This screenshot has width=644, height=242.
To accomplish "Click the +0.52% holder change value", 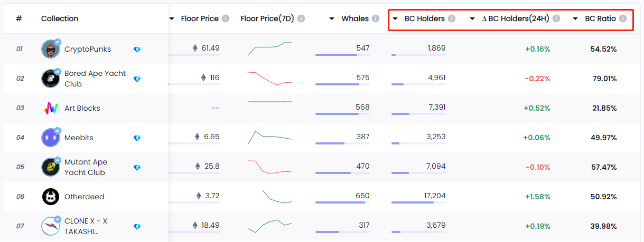I will click(x=537, y=108).
